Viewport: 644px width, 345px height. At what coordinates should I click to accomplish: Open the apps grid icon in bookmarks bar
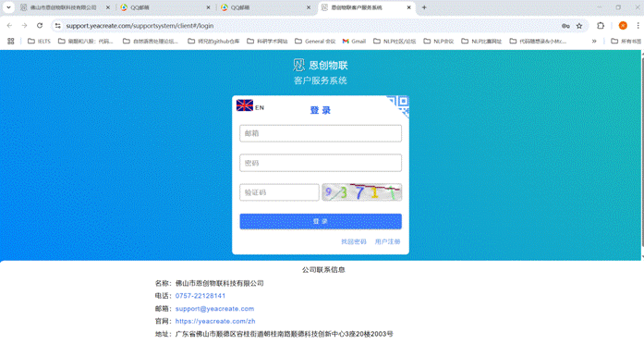(x=11, y=41)
